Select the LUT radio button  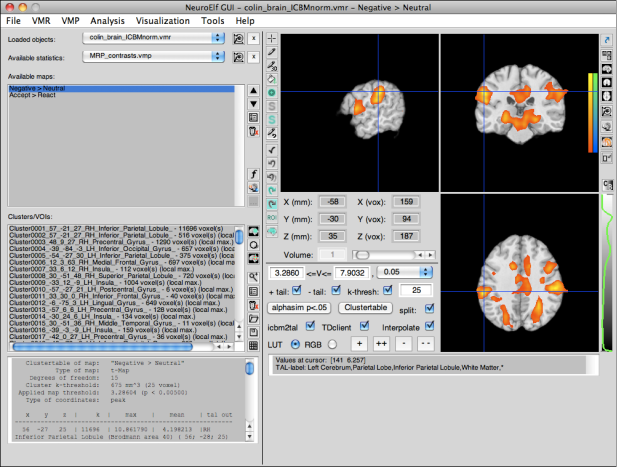tap(295, 345)
